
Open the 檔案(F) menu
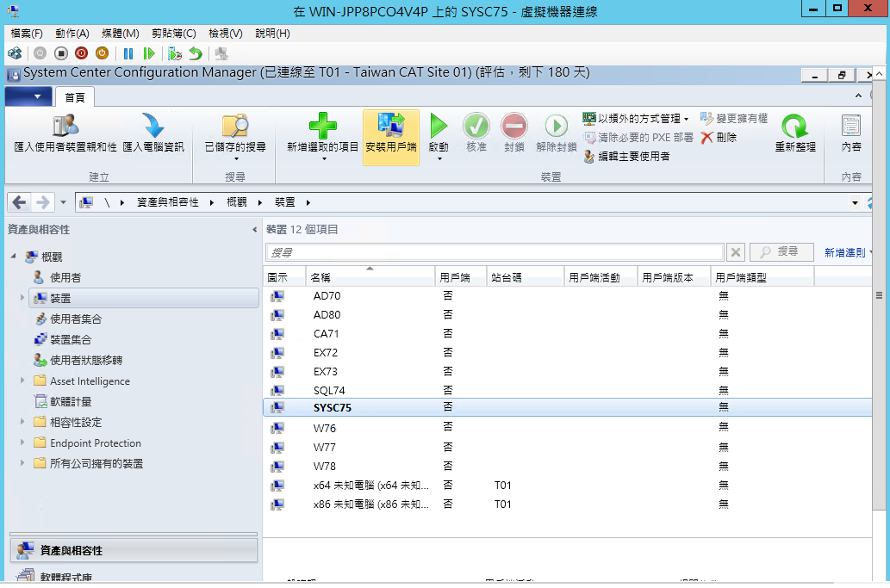click(27, 34)
